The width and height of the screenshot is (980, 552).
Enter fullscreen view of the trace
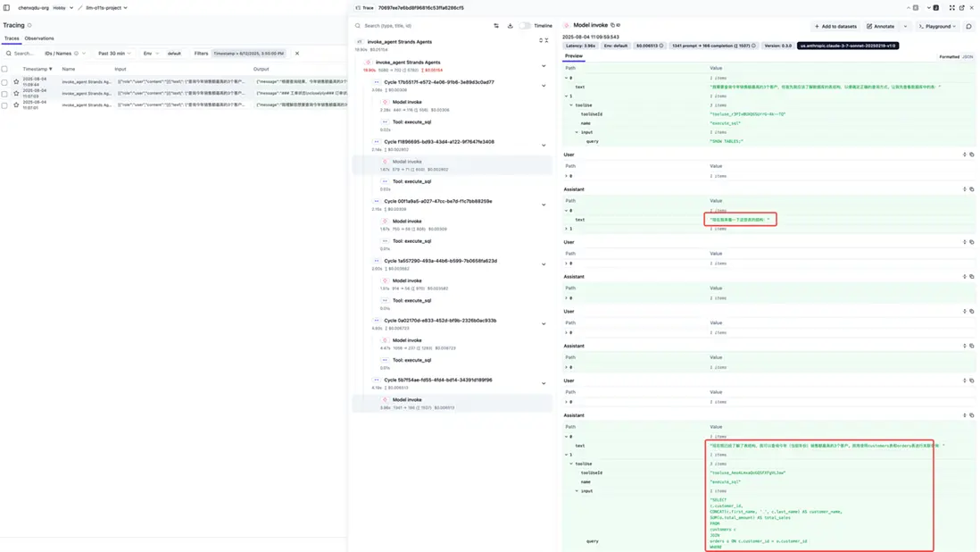(x=951, y=8)
